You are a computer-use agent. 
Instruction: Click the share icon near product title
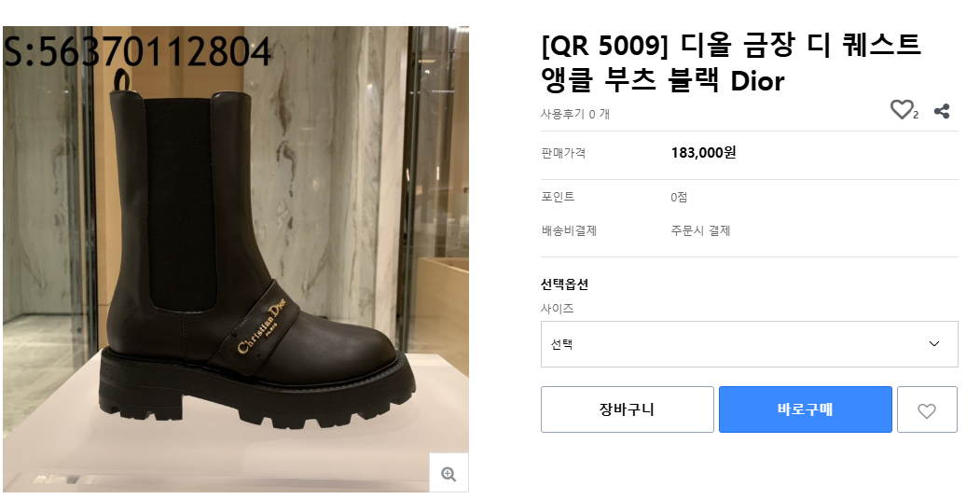pyautogui.click(x=942, y=111)
